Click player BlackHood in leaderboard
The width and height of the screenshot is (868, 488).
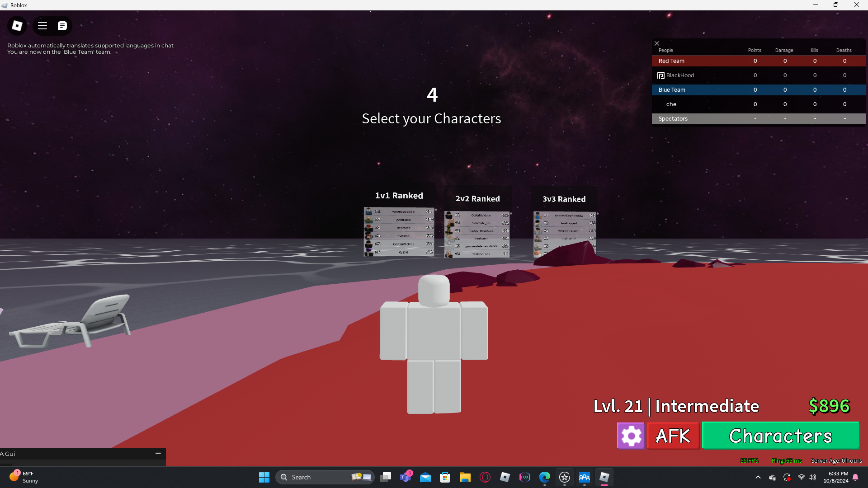point(680,75)
